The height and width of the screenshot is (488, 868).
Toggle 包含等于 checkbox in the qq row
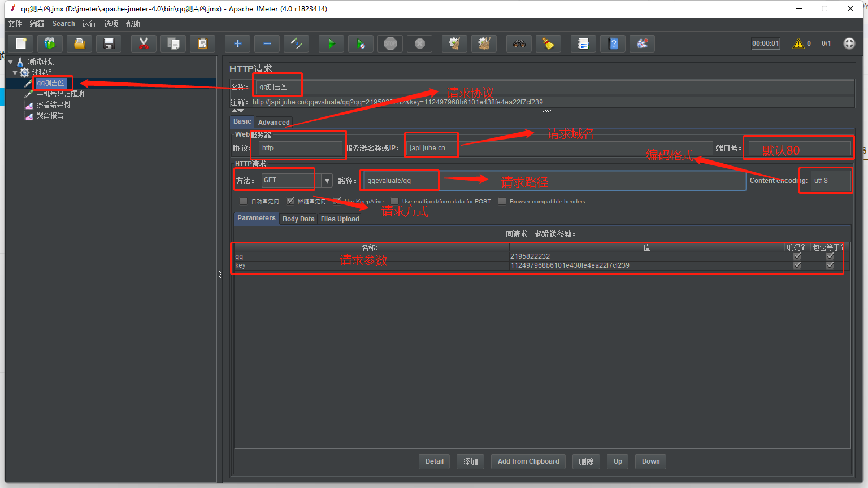pyautogui.click(x=830, y=256)
